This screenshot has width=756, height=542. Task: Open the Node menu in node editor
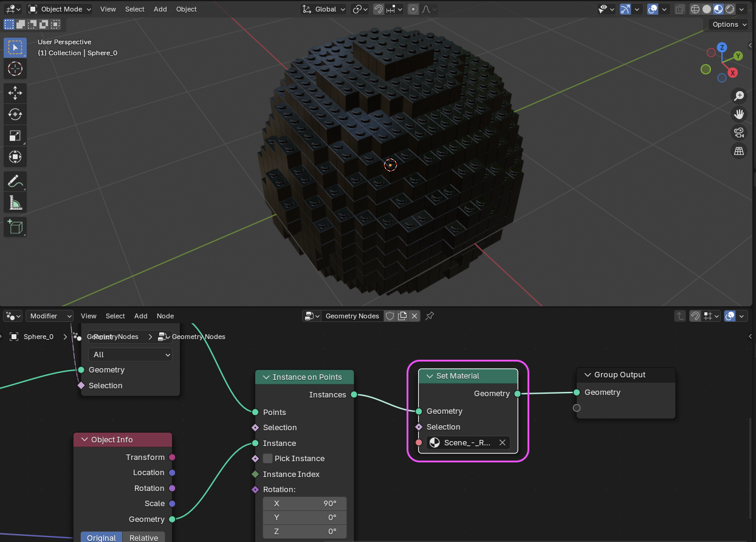[165, 316]
